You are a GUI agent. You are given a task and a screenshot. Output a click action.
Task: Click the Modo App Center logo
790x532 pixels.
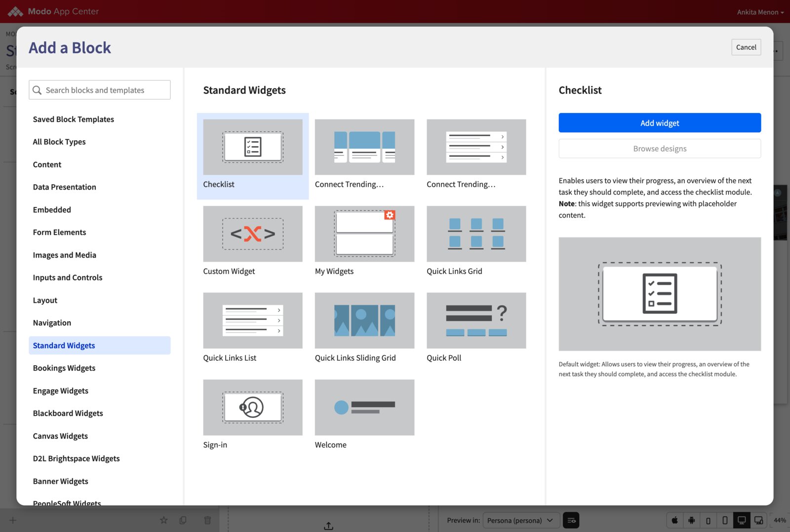click(x=53, y=11)
